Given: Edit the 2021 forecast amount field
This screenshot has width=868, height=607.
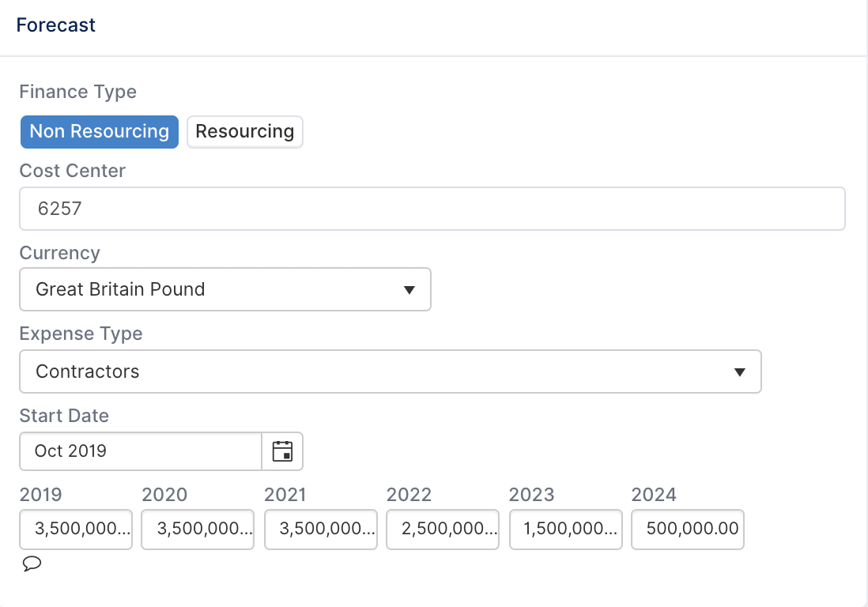Looking at the screenshot, I should 320,529.
